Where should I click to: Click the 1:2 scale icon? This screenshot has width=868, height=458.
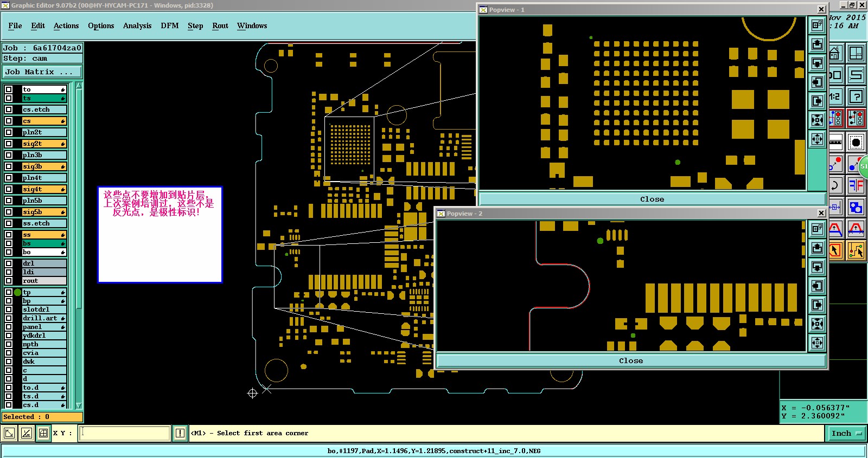coord(835,97)
